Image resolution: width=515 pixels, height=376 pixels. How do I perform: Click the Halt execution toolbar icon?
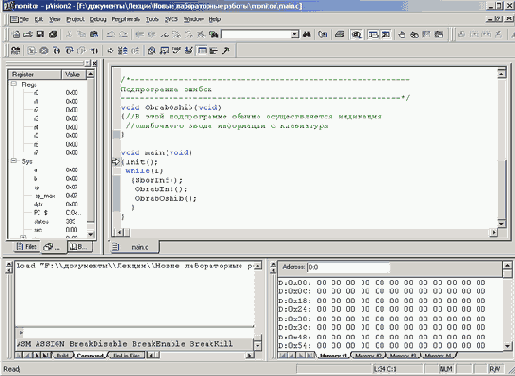[44, 50]
